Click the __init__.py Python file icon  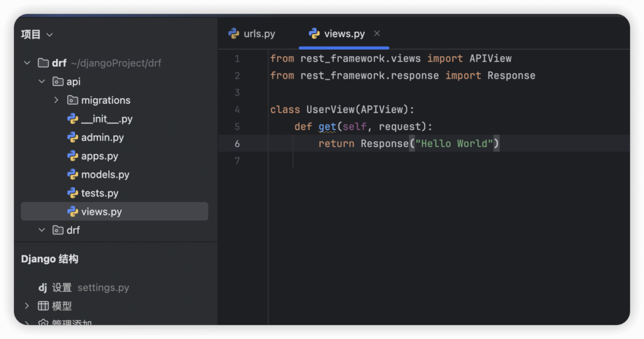(x=72, y=119)
